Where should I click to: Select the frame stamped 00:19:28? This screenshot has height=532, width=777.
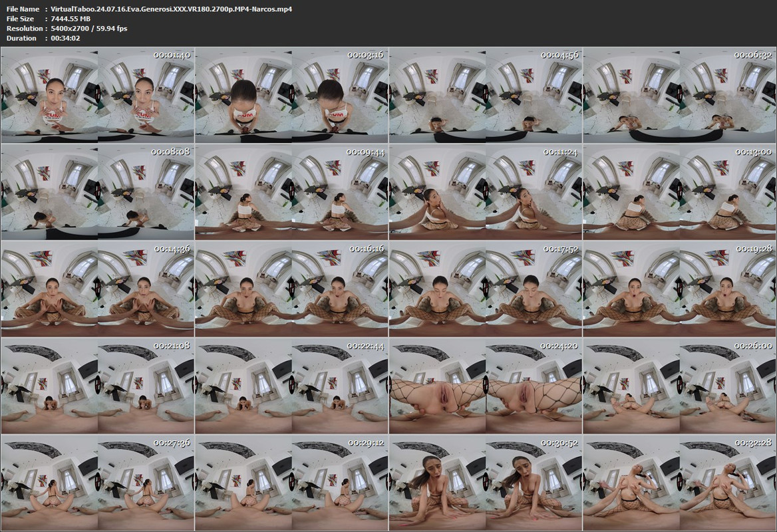pos(680,289)
